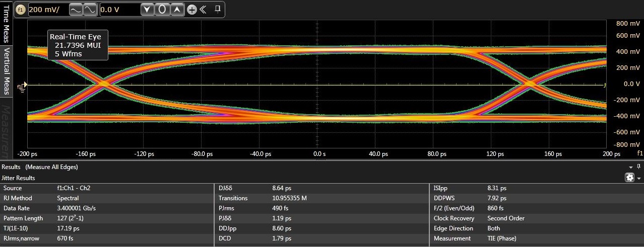Click the offset down arrow button

(x=146, y=10)
